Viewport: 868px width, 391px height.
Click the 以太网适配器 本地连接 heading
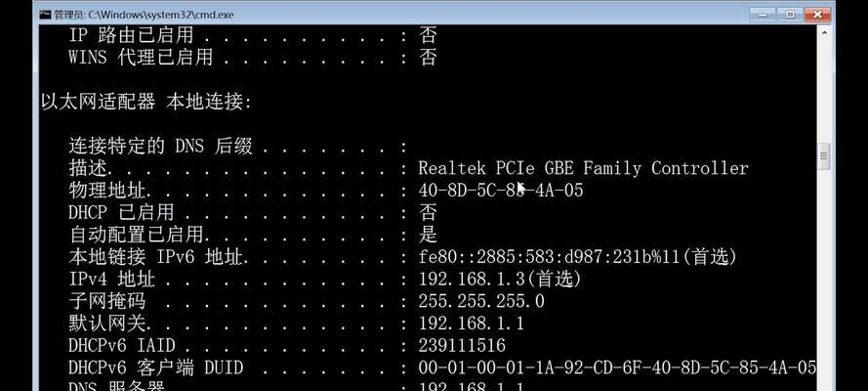point(146,102)
